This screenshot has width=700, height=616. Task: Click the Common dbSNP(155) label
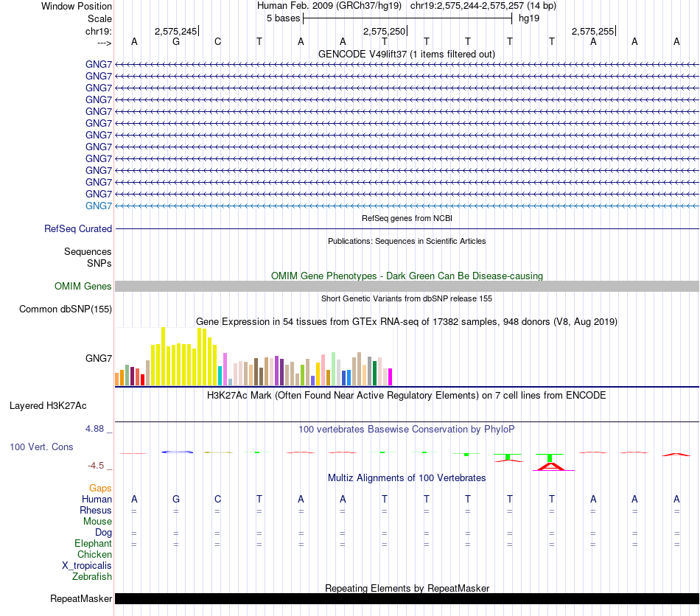66,309
